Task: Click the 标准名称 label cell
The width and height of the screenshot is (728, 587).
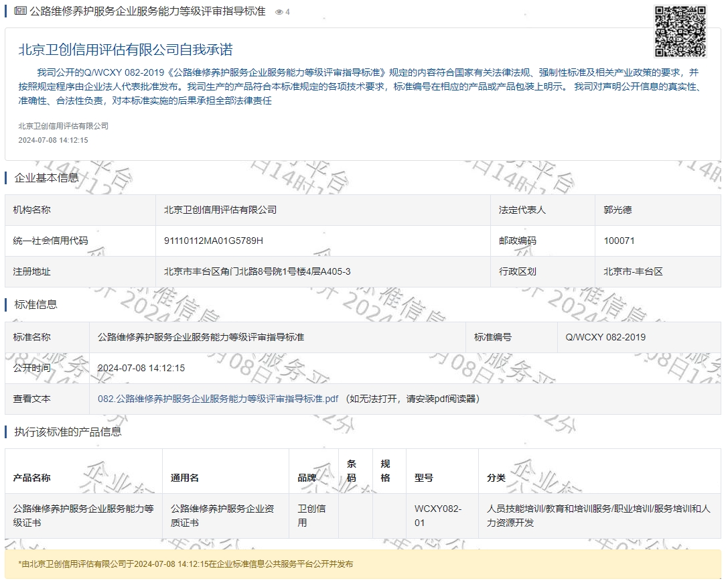Action: 47,337
